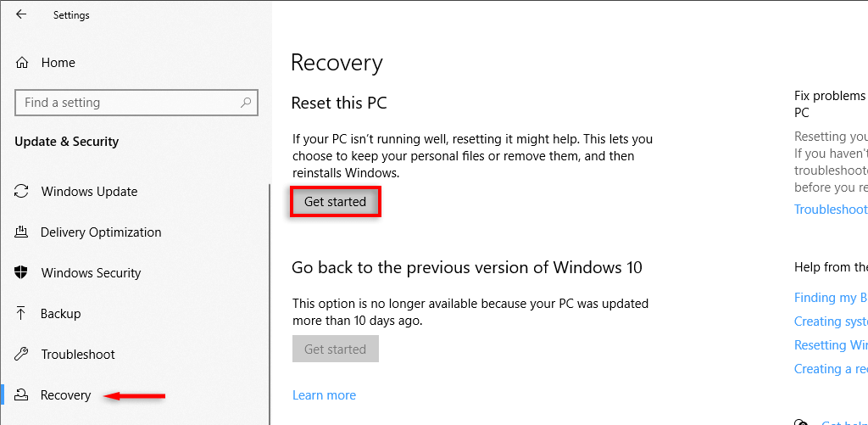
Task: Click the Home house icon
Action: [23, 63]
